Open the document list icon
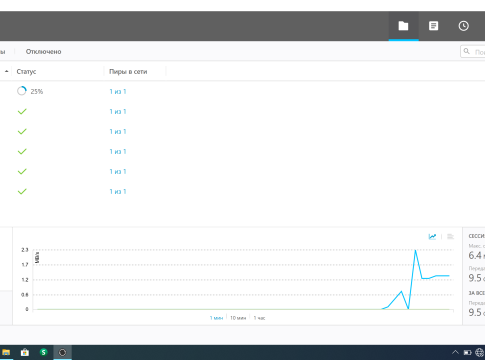The height and width of the screenshot is (360, 485). point(433,26)
